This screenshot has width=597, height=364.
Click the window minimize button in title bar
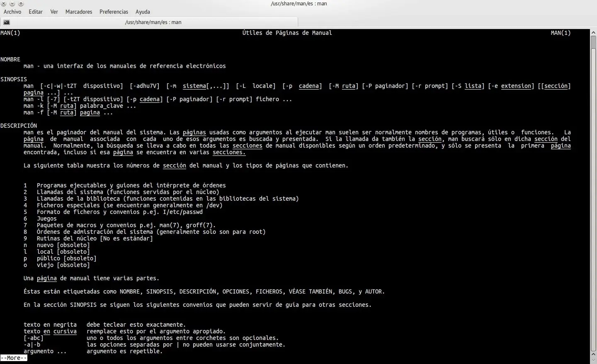tap(12, 3)
